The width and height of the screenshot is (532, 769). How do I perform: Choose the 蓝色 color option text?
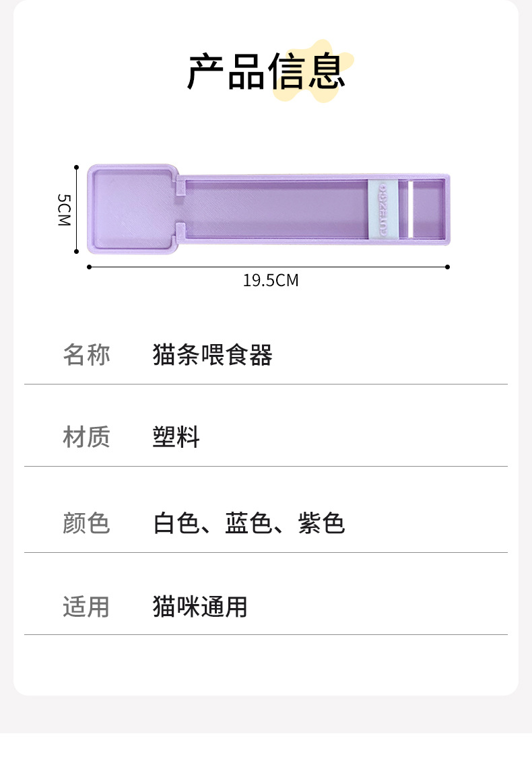click(248, 523)
